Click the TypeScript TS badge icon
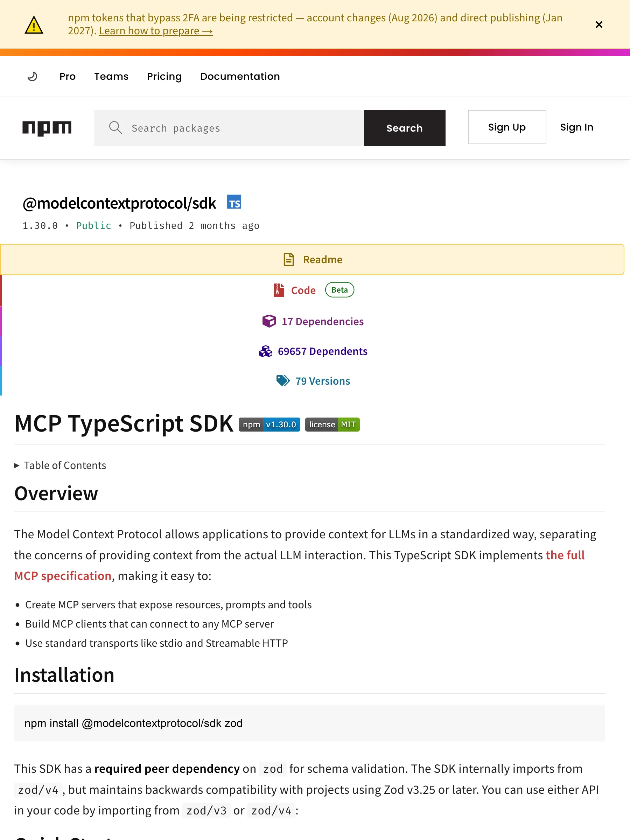The height and width of the screenshot is (840, 630). [234, 202]
